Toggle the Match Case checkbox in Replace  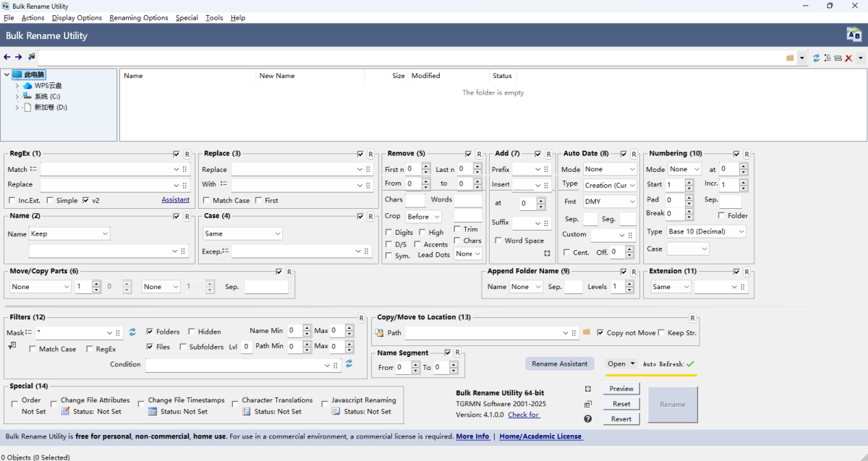pyautogui.click(x=207, y=201)
